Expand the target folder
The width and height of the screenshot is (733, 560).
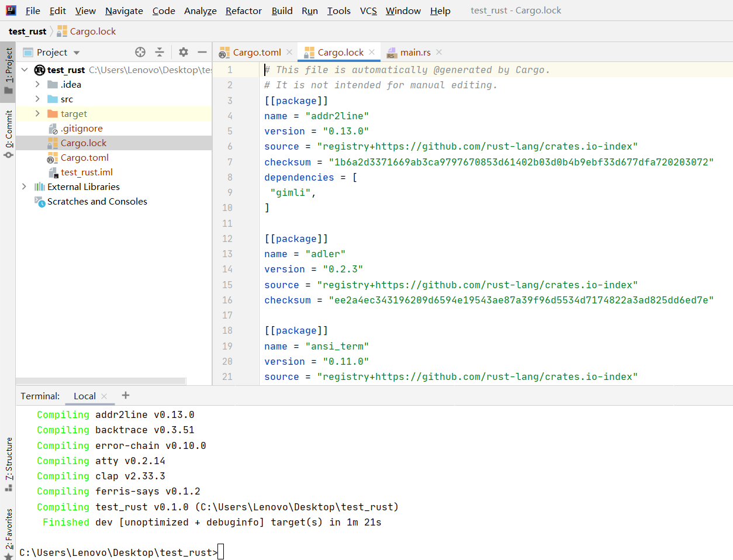click(x=37, y=113)
